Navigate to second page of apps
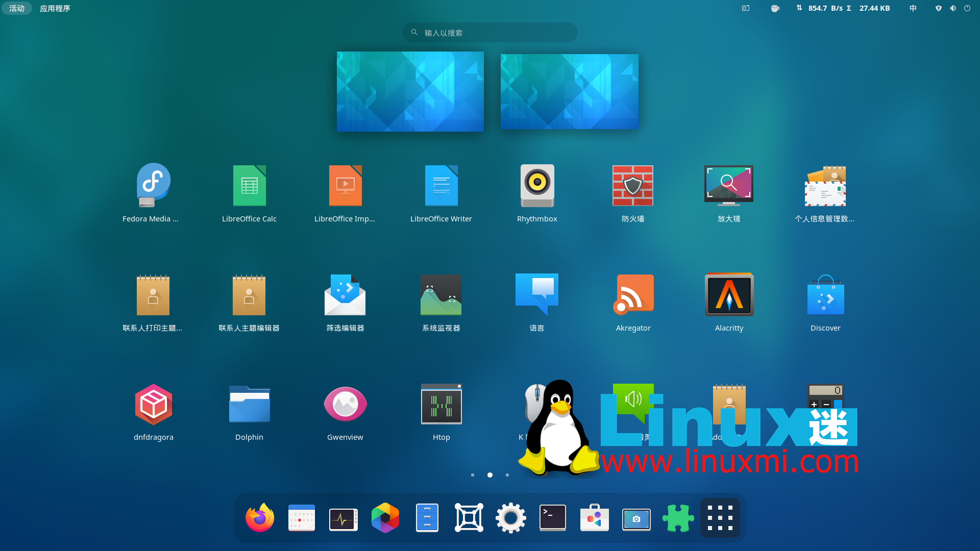This screenshot has width=980, height=551. coord(489,475)
